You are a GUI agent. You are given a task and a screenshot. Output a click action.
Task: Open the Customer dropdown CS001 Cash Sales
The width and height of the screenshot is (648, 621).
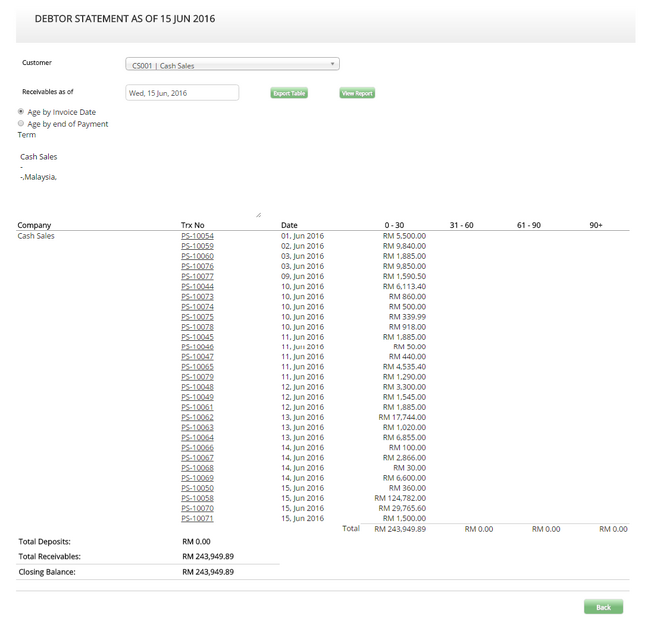(x=232, y=64)
